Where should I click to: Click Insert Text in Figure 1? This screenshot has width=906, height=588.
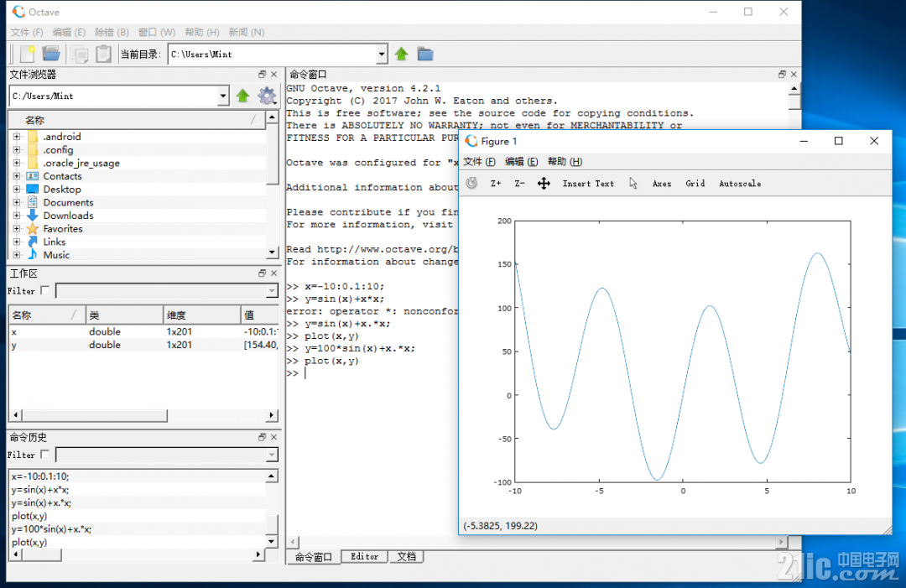coord(588,184)
